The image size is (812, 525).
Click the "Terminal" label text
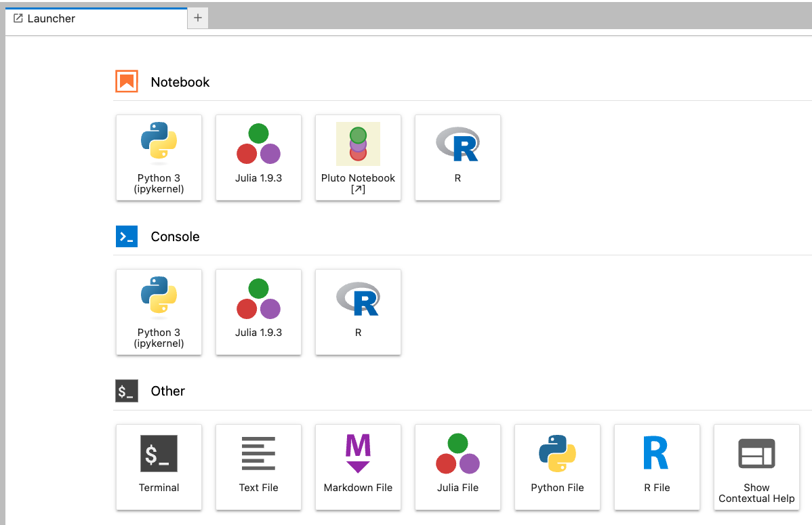[159, 488]
